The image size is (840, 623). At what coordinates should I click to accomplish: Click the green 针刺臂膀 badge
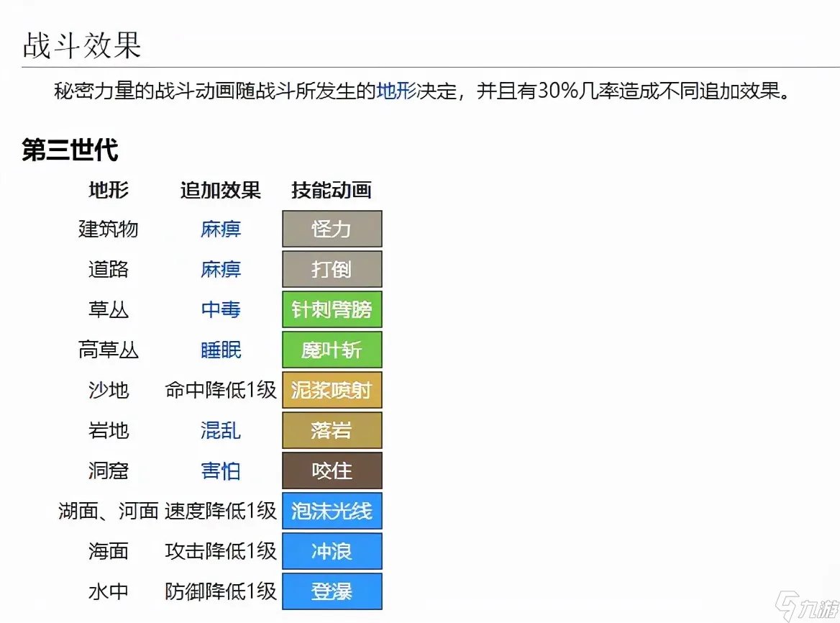[332, 309]
